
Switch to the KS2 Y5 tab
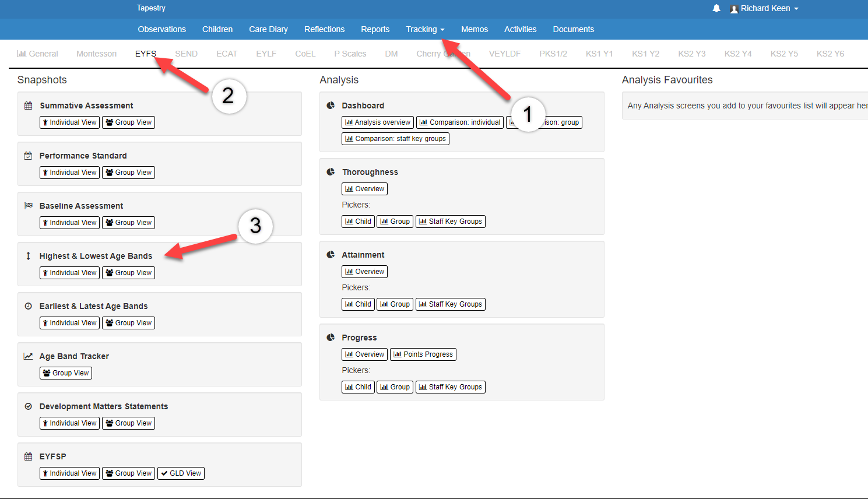[784, 54]
